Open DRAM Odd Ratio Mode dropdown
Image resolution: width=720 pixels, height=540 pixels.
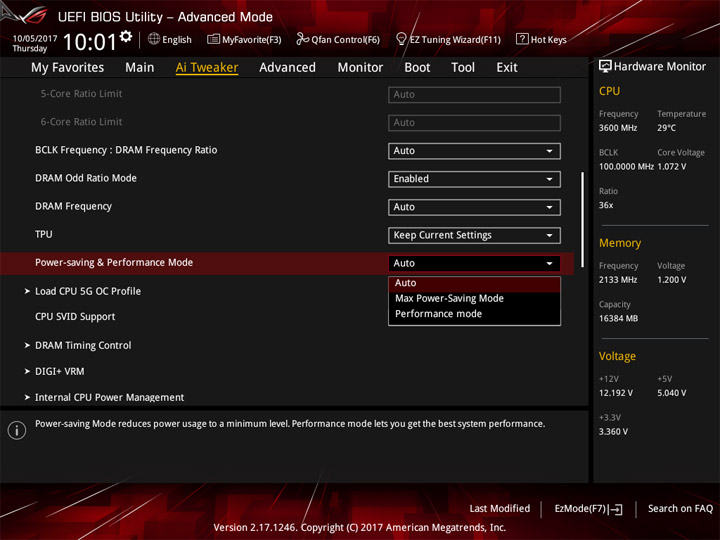click(474, 179)
